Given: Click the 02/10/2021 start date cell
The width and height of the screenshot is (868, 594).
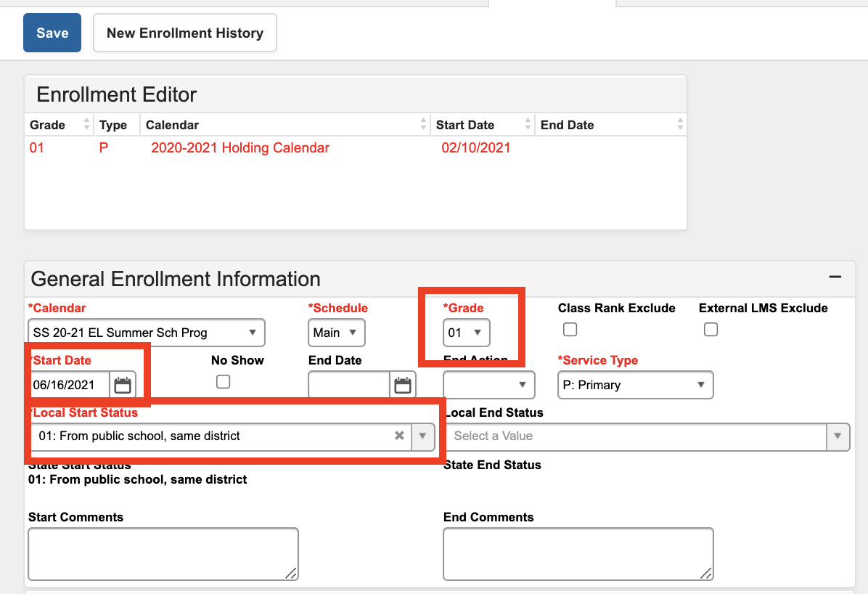Looking at the screenshot, I should tap(475, 148).
